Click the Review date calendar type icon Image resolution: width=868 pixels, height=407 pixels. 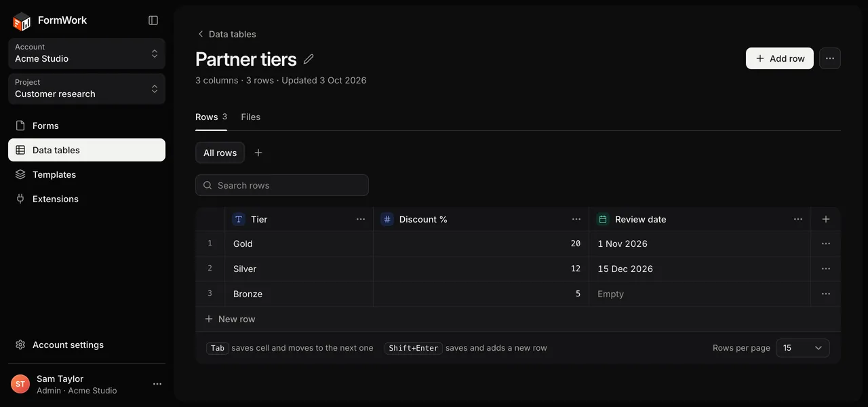point(603,219)
